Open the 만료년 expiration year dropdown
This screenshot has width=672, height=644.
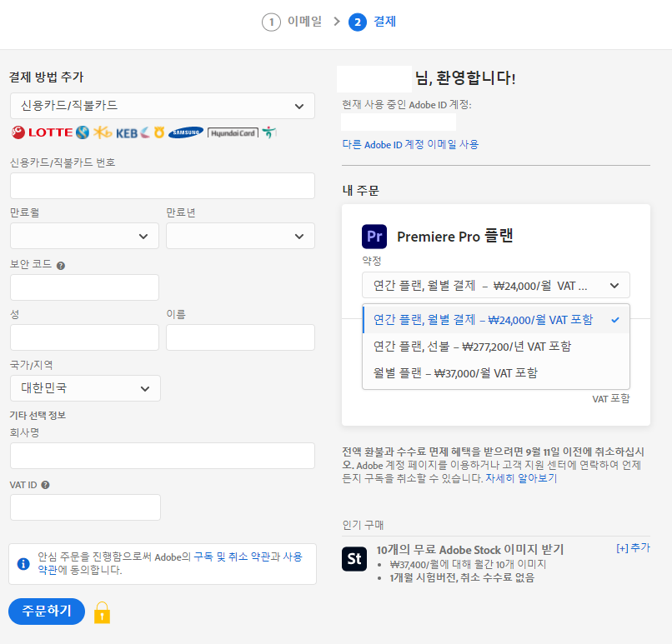pyautogui.click(x=240, y=236)
